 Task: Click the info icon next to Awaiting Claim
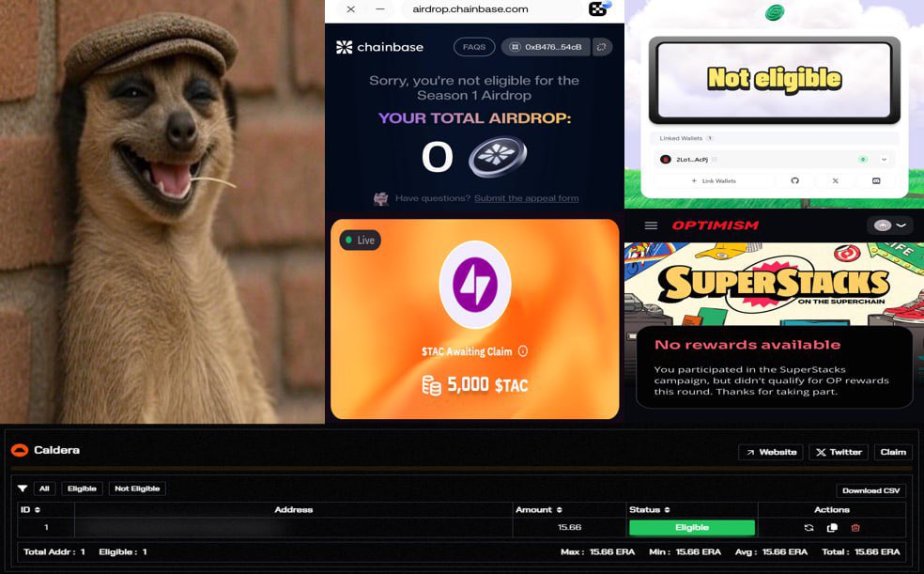coord(523,351)
